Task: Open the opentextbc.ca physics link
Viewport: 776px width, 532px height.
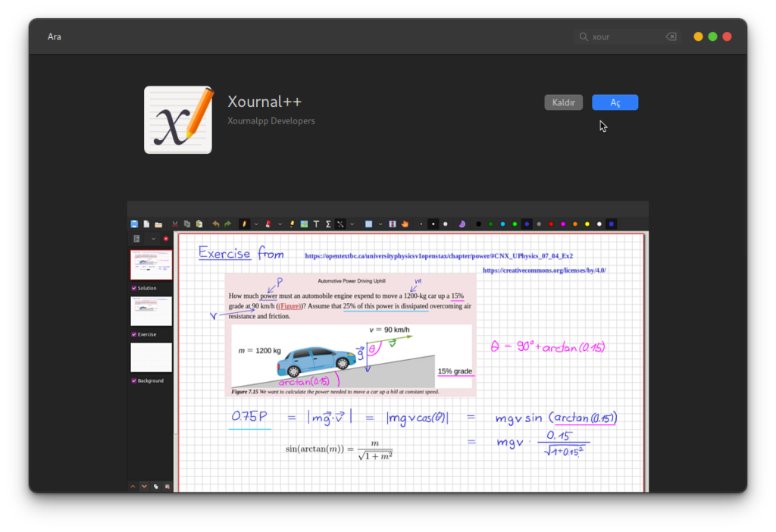Action: click(x=439, y=256)
